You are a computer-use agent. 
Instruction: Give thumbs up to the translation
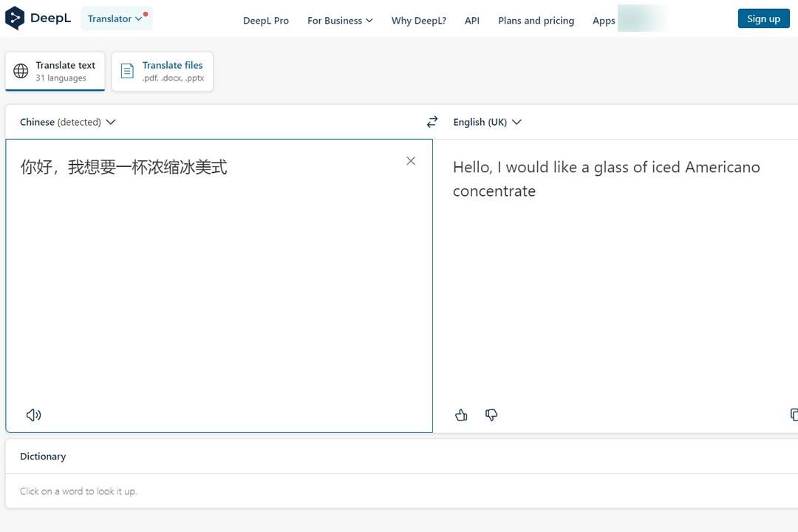pyautogui.click(x=461, y=415)
